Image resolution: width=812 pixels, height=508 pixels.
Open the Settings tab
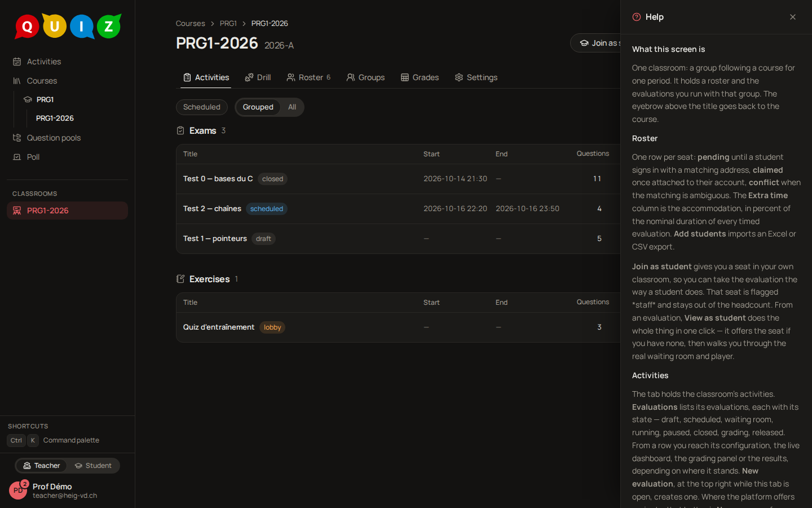click(476, 77)
